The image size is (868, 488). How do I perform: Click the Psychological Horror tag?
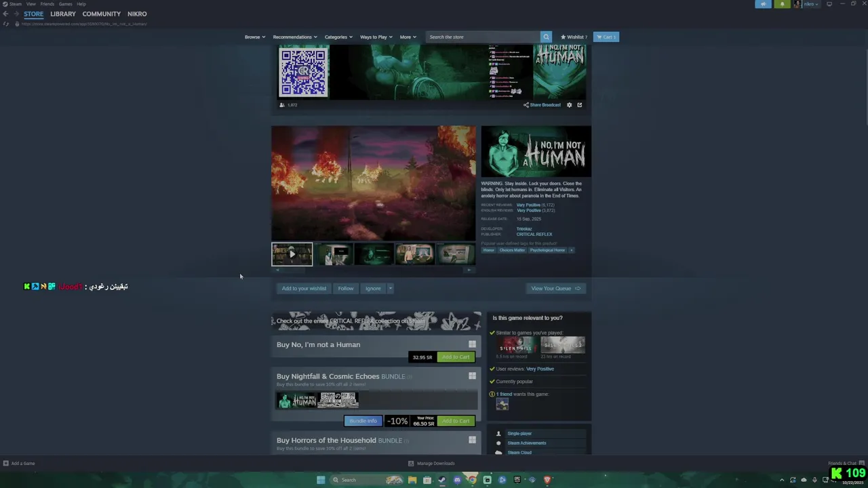click(x=547, y=250)
